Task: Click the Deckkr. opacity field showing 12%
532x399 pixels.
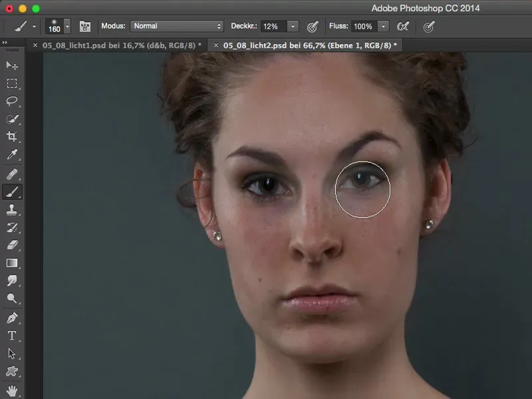Action: point(273,27)
